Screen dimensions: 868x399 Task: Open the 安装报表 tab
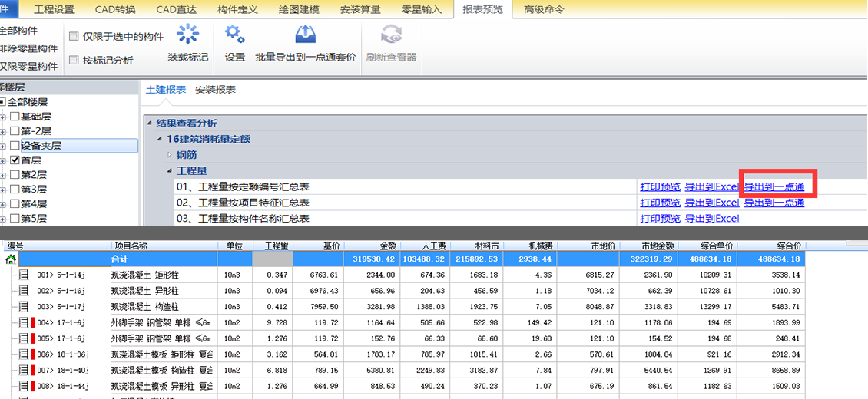click(x=215, y=90)
